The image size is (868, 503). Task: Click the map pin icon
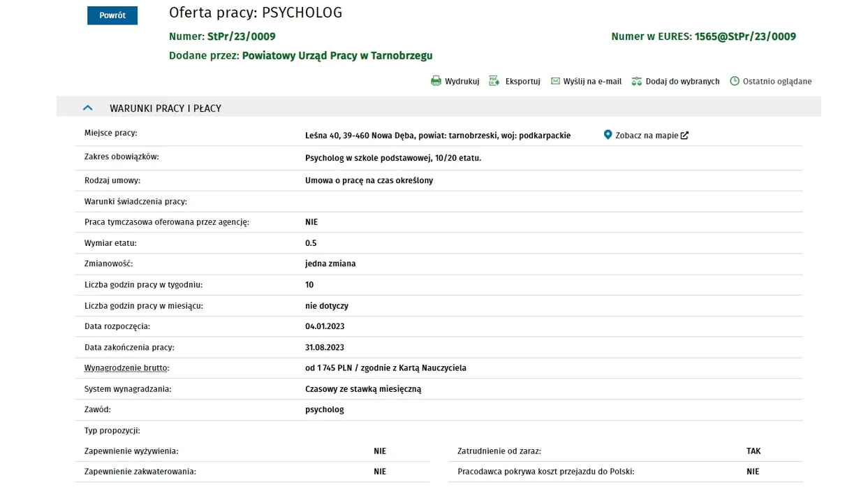608,135
